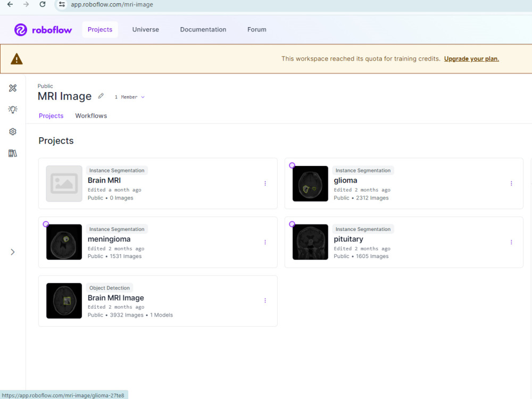Edit workspace name with pencil icon

(101, 96)
